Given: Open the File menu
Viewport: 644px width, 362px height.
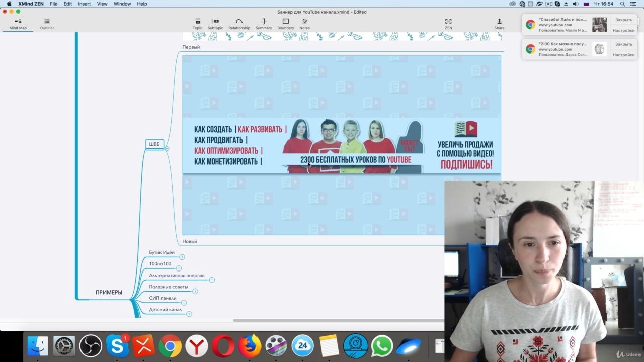Looking at the screenshot, I should pos(53,4).
